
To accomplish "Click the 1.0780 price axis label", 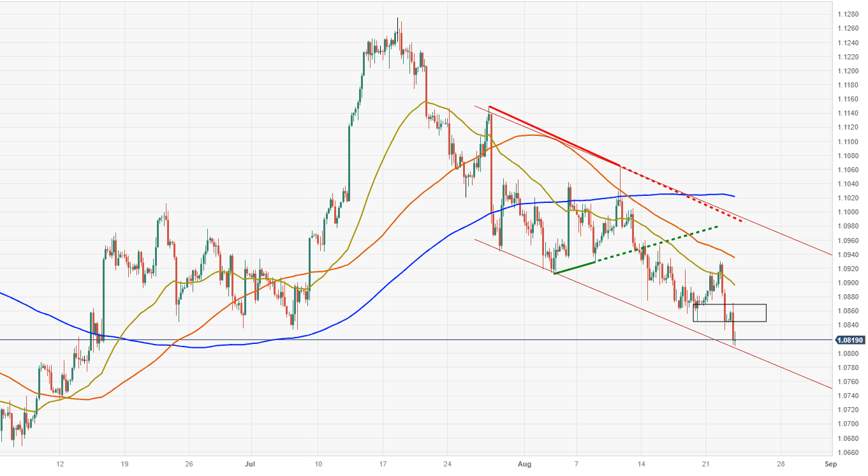I will coord(849,368).
